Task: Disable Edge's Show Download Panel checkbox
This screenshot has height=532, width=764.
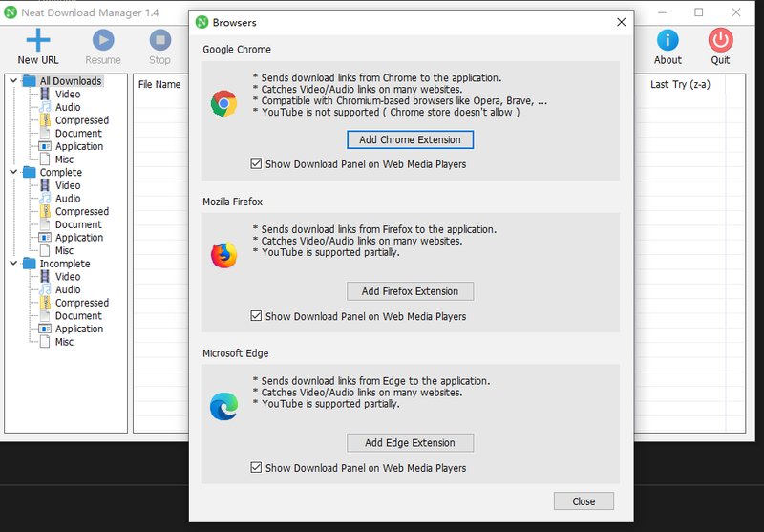Action: coord(256,468)
